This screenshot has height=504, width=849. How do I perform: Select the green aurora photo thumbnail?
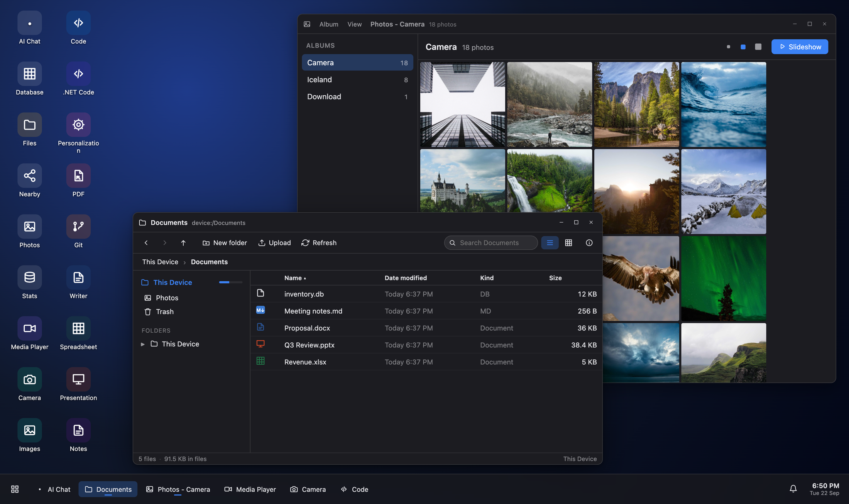tap(724, 278)
